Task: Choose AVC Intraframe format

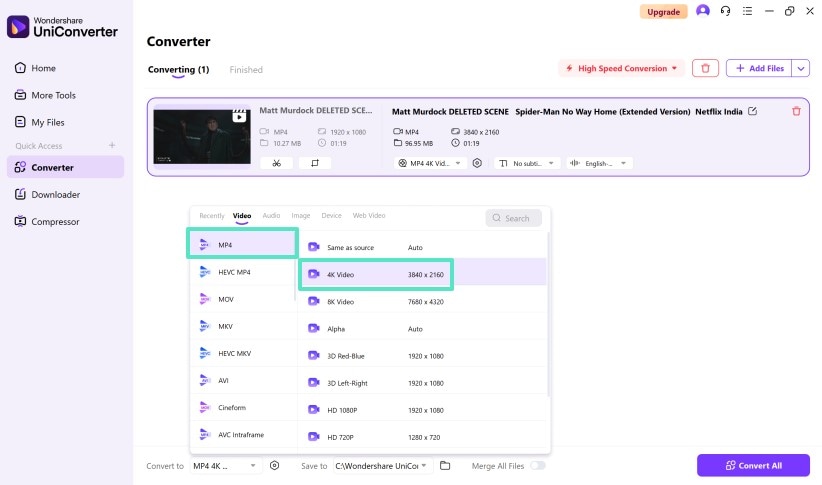Action: 243,435
